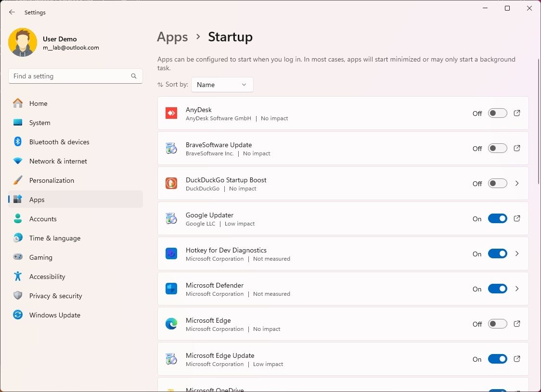Enable AnyDesk startup toggle
This screenshot has width=541, height=392.
click(497, 113)
